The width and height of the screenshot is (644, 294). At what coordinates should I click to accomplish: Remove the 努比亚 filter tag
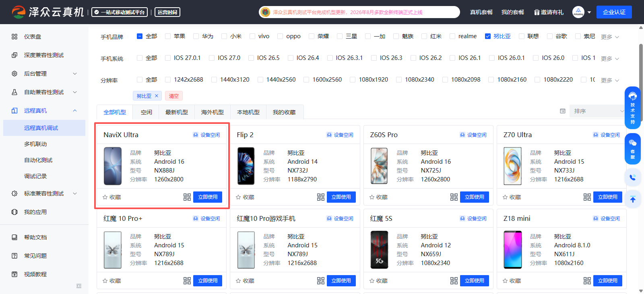click(x=157, y=96)
